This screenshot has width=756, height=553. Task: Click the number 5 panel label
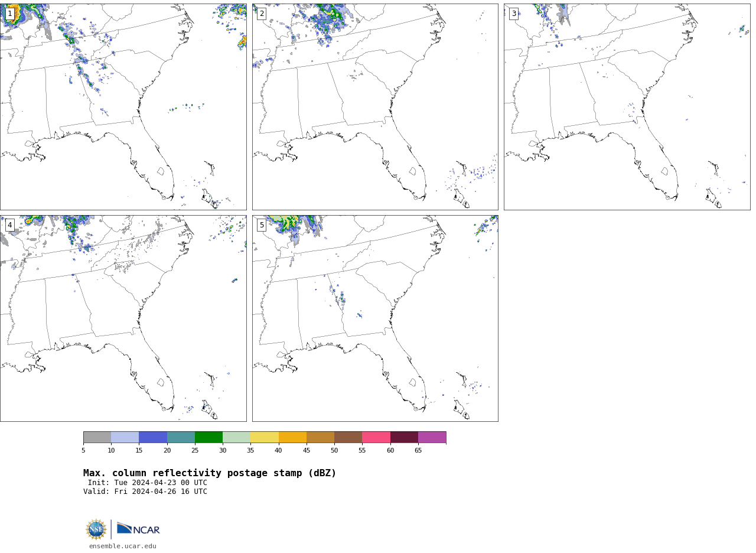[x=262, y=225]
